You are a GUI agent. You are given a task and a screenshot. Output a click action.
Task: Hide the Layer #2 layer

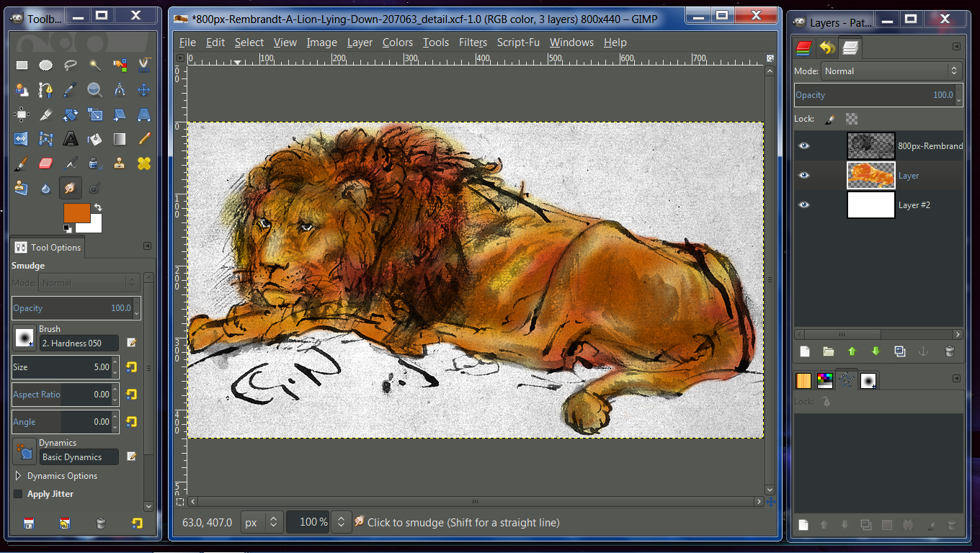tap(804, 205)
